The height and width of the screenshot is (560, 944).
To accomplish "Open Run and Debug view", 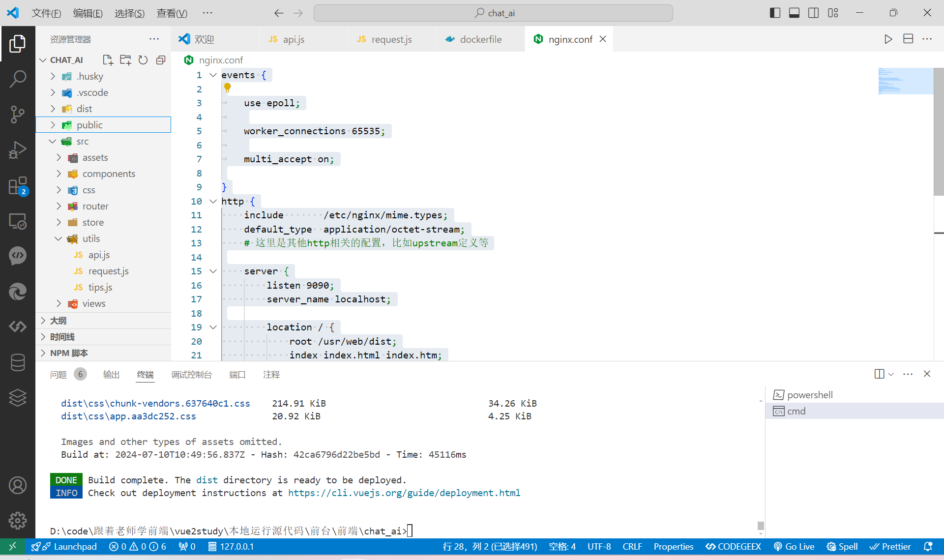I will tap(18, 150).
